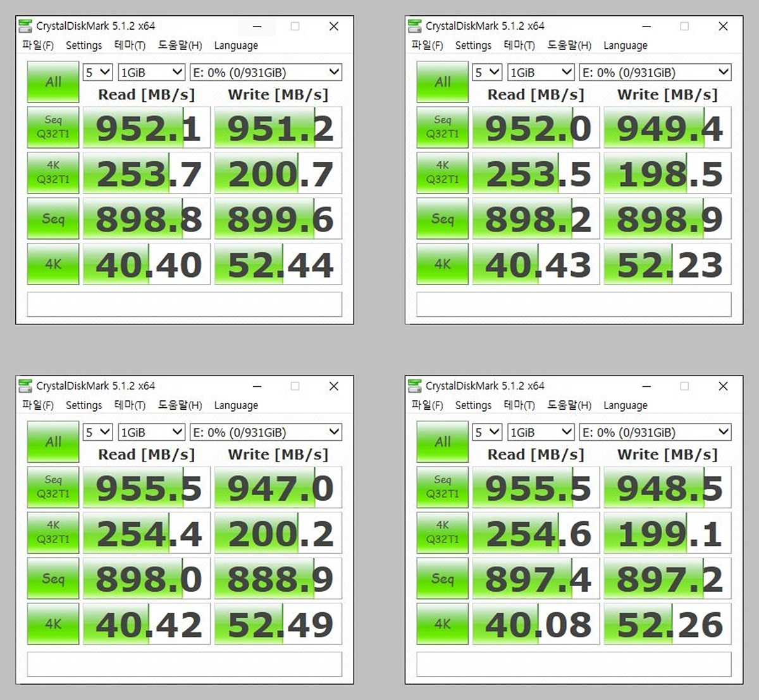Open 도움말(H) menu in top-left window
This screenshot has height=700, width=759.
180,46
